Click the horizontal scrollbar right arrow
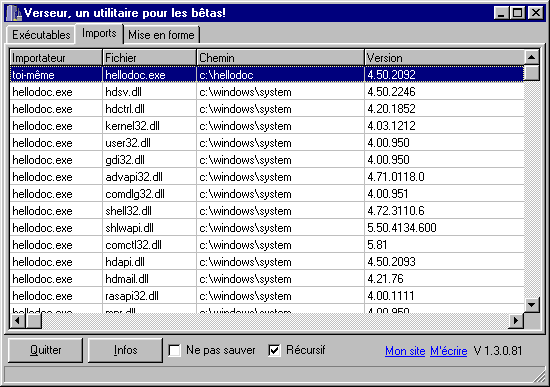Viewport: 550px width, 387px height. [x=516, y=320]
